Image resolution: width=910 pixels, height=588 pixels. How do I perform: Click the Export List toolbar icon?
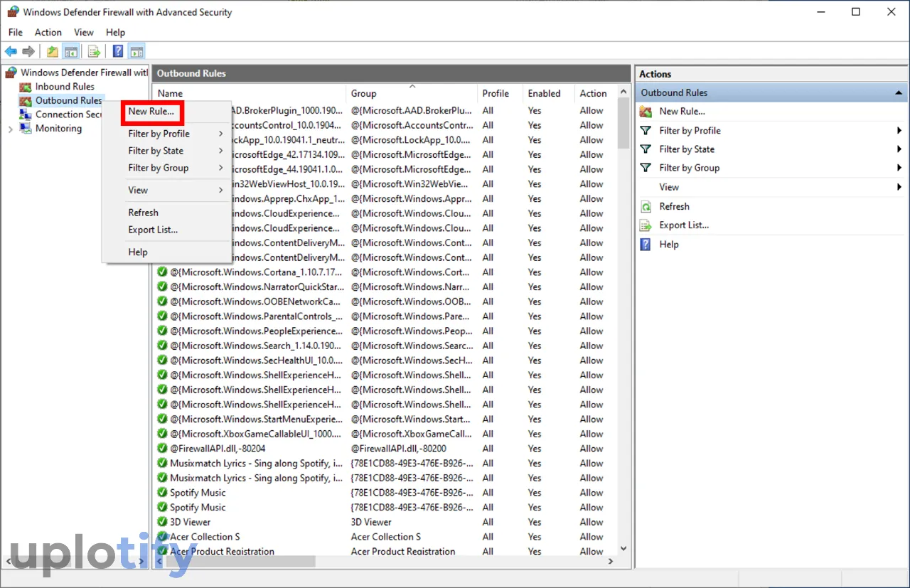pyautogui.click(x=93, y=51)
